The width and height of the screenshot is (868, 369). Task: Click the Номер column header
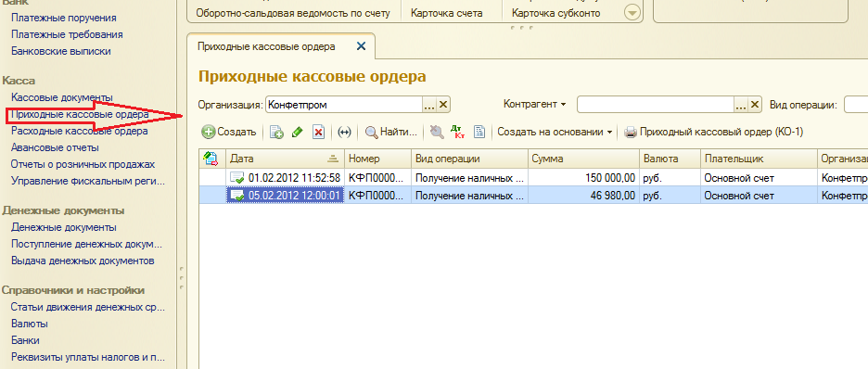pyautogui.click(x=377, y=159)
